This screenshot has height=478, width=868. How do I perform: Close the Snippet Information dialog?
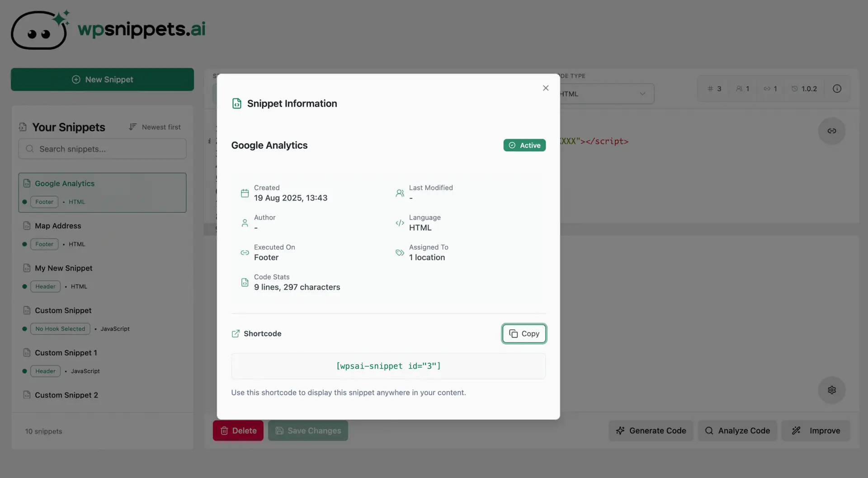pyautogui.click(x=546, y=88)
